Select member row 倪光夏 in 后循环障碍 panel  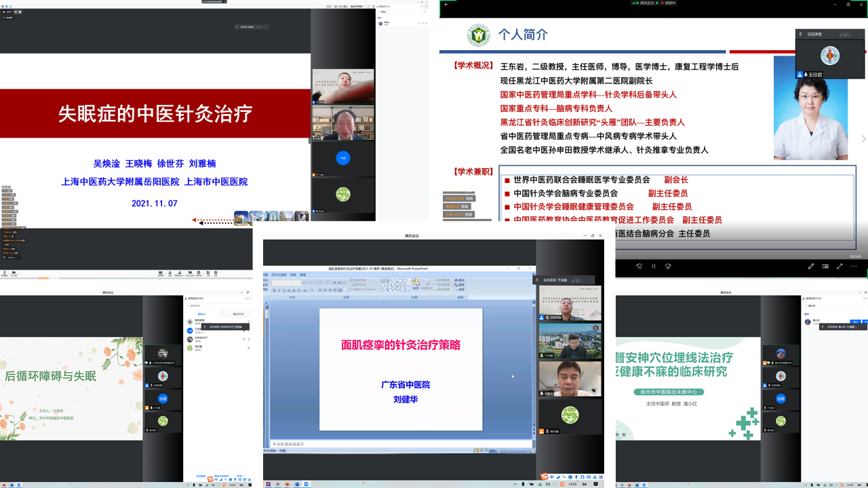(218, 348)
